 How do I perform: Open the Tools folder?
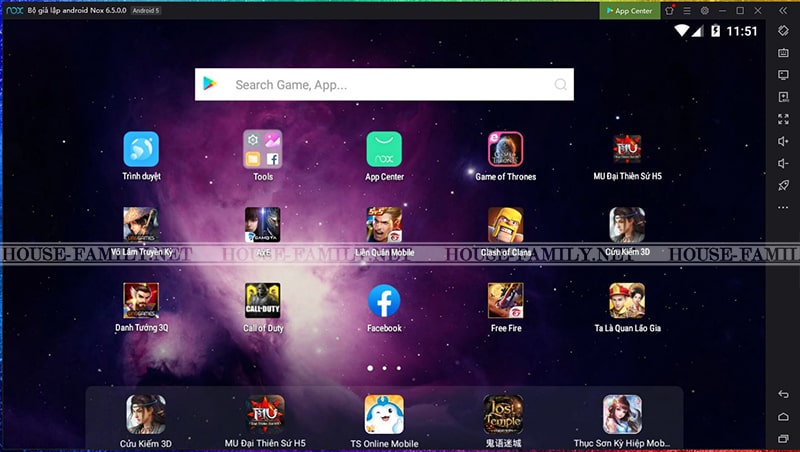click(263, 149)
